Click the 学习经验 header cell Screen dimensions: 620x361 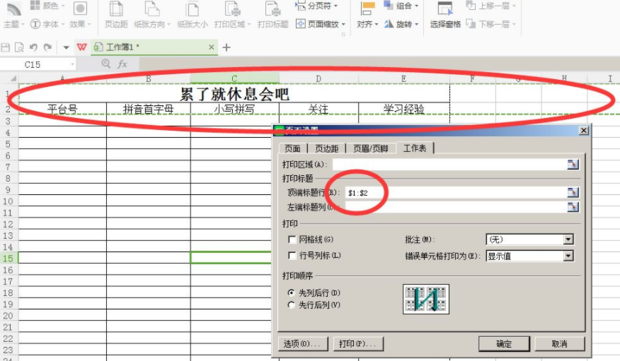(x=404, y=109)
